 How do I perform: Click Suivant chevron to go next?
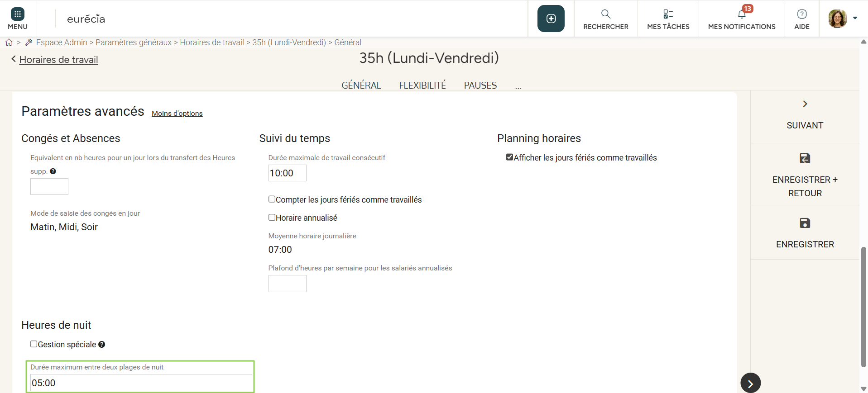coord(805,104)
